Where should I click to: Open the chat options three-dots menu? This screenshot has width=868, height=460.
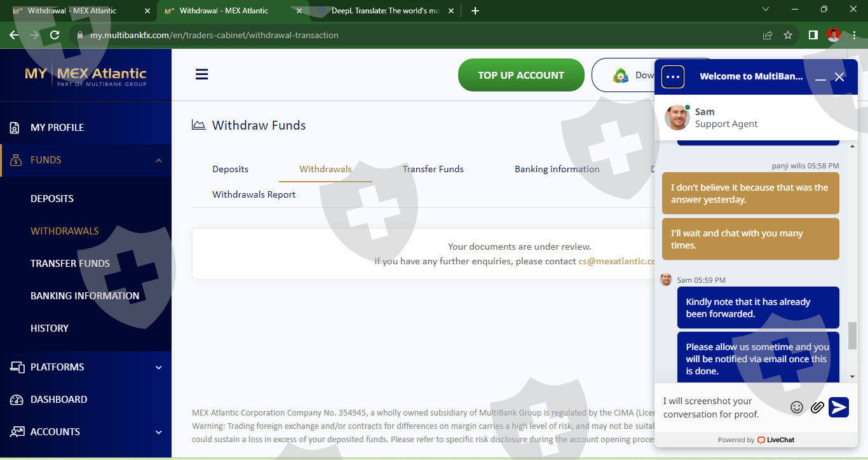672,77
